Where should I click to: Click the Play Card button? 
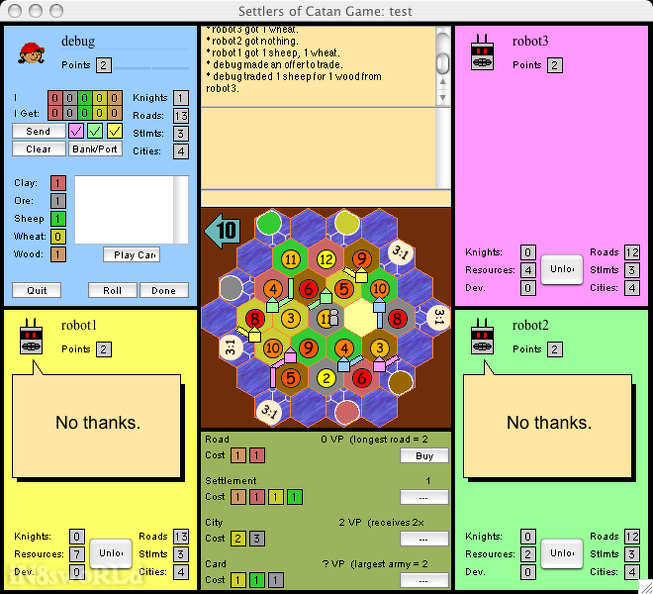click(x=132, y=255)
